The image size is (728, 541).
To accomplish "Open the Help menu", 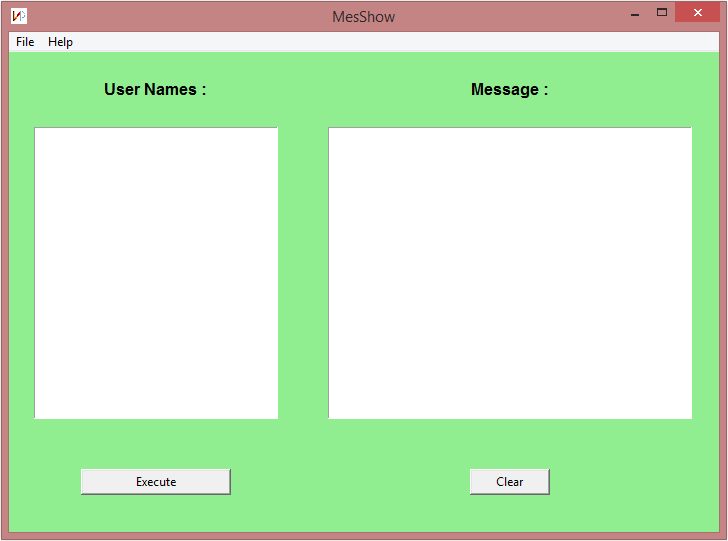I will [x=60, y=42].
